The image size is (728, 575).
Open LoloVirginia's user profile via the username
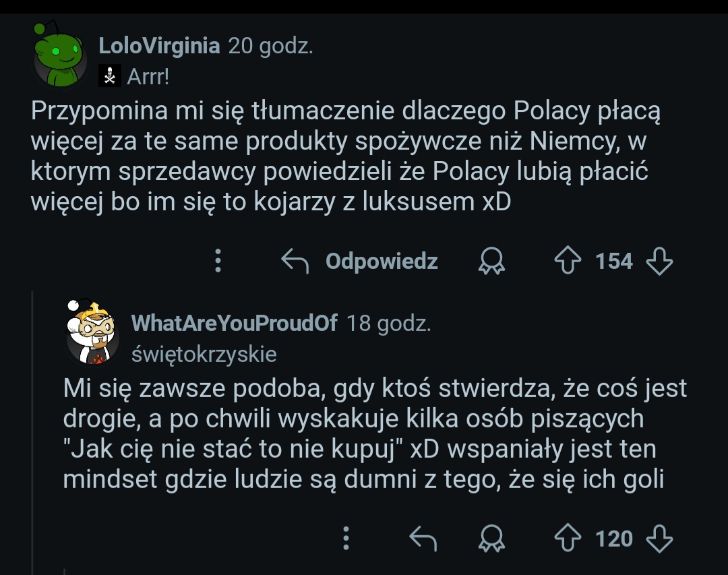point(159,46)
